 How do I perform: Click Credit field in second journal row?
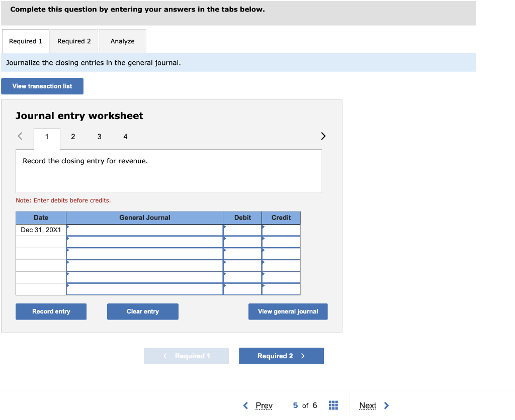281,242
